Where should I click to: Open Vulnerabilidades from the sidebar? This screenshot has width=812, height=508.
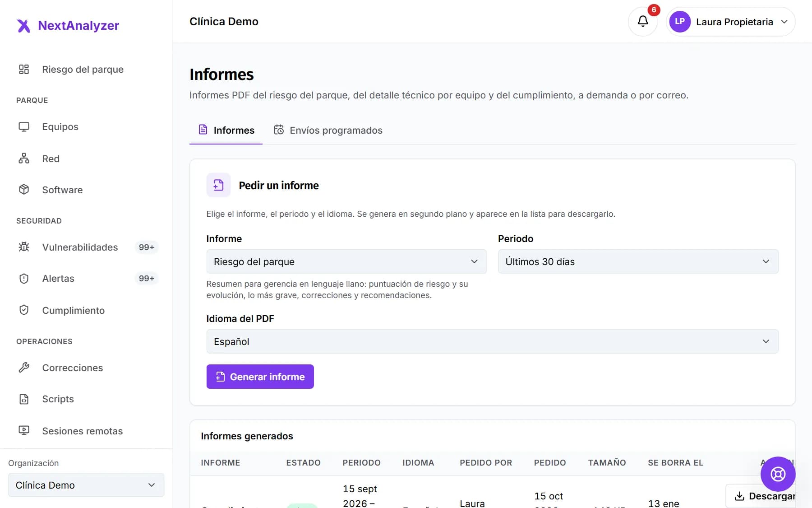[x=86, y=247]
